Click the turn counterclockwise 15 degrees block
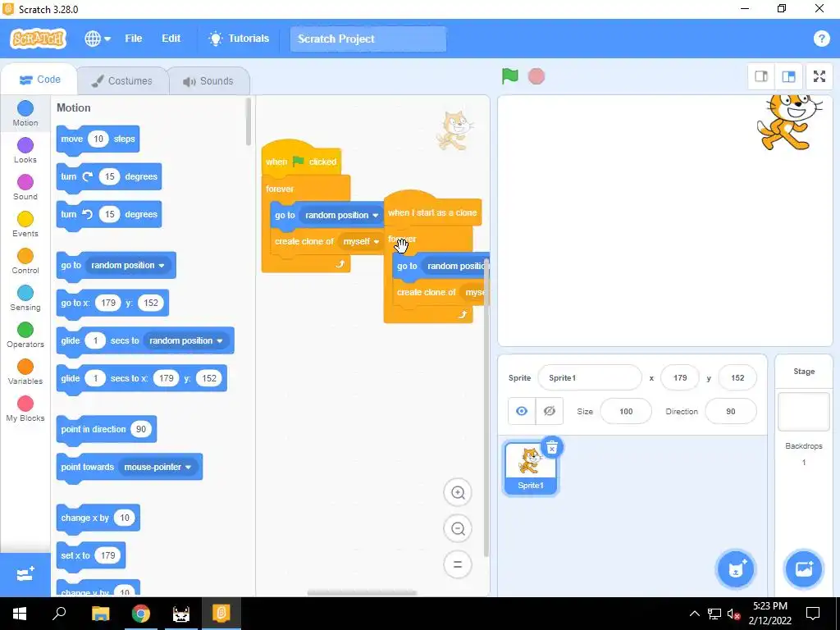This screenshot has width=840, height=630. [x=109, y=214]
